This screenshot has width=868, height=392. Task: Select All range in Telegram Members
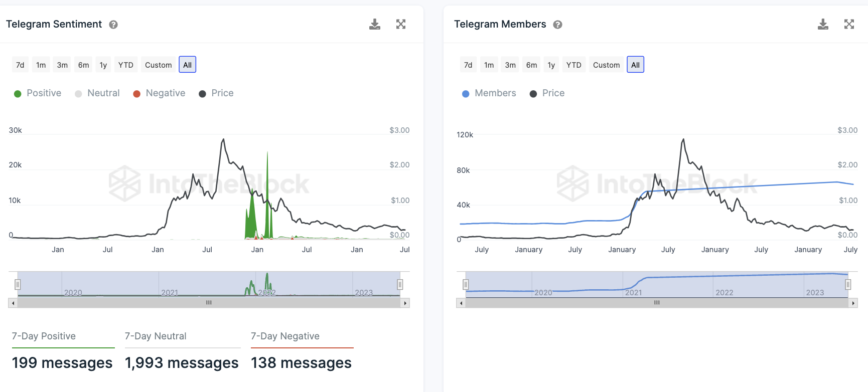click(x=636, y=65)
